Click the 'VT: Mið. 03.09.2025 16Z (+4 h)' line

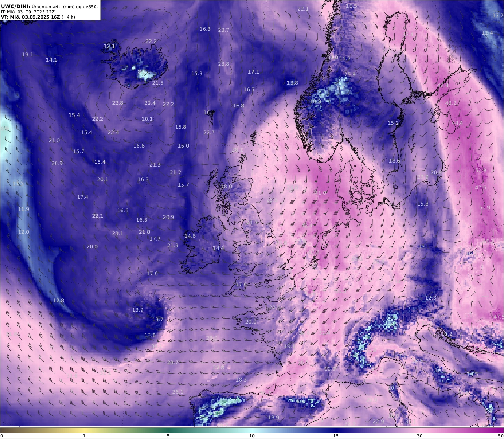38,17
